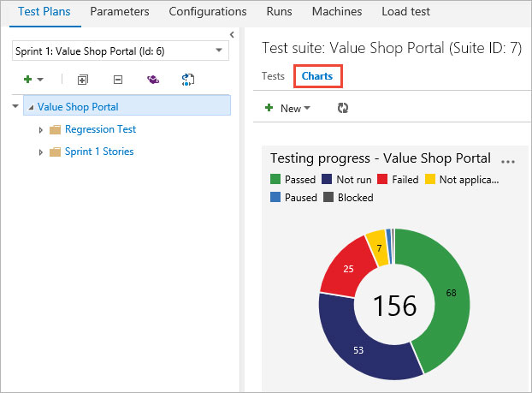Click red Failed slice labeled 25

[x=348, y=269]
